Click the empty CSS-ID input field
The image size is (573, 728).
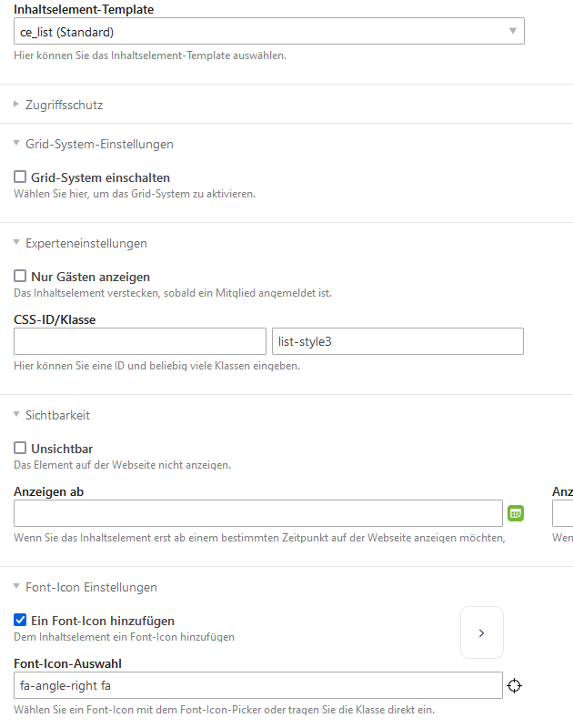[x=140, y=341]
